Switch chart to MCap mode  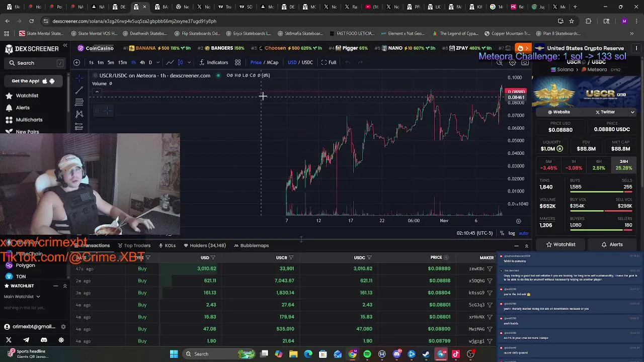tap(272, 62)
